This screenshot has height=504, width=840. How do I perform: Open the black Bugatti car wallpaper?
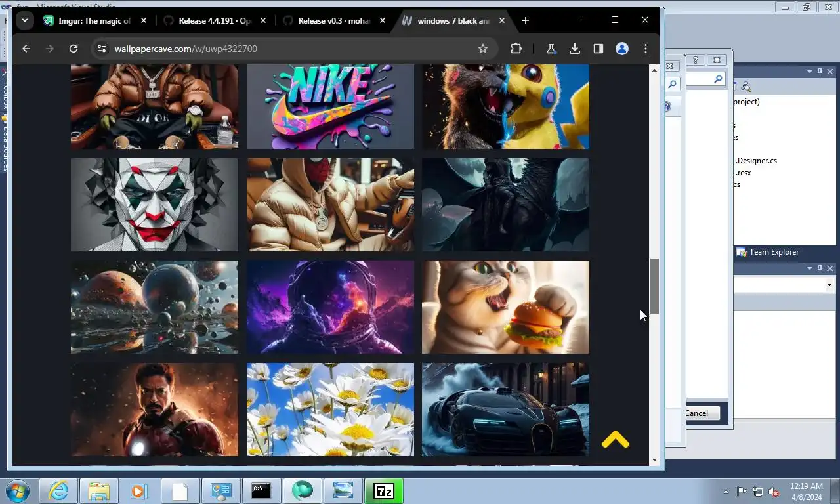(505, 409)
